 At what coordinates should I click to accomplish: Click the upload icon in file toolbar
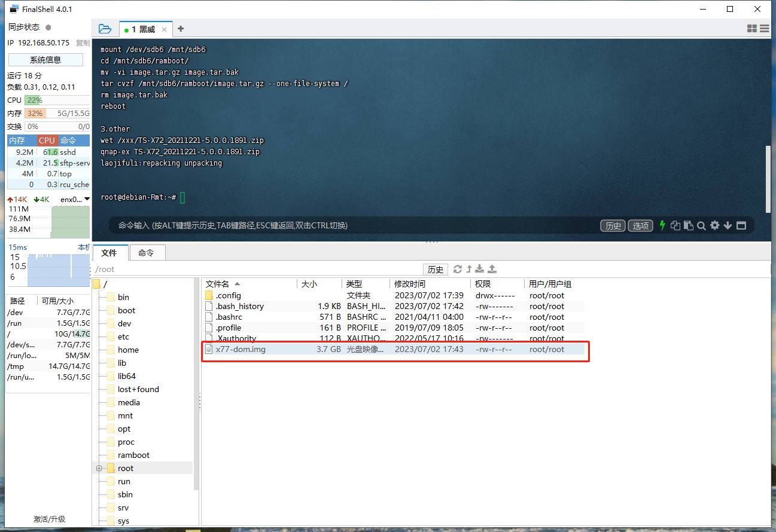(x=492, y=270)
